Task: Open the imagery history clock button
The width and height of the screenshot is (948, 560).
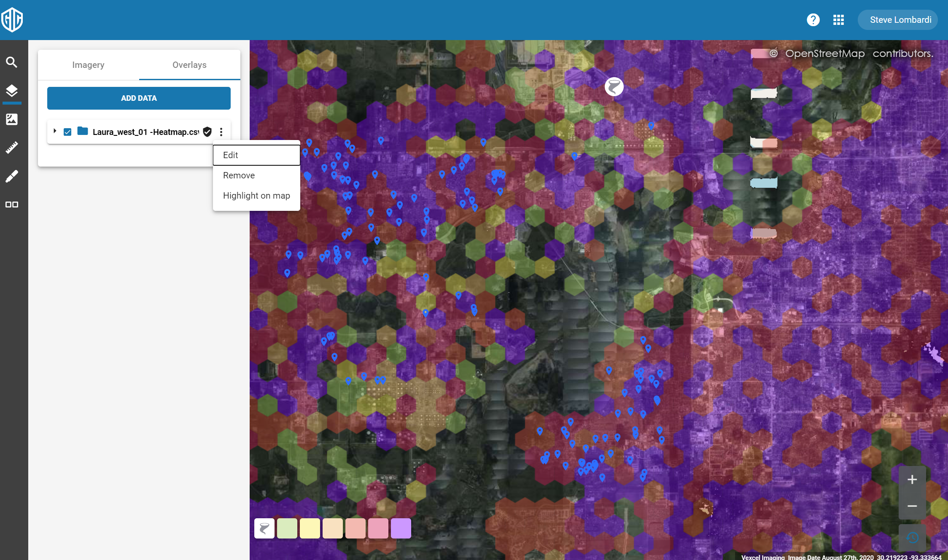Action: click(912, 537)
